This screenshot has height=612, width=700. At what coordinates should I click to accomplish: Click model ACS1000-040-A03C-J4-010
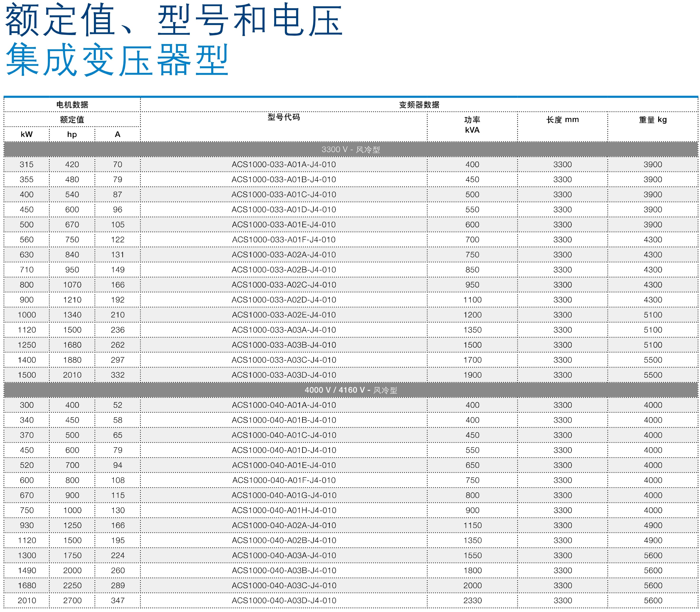point(284,585)
